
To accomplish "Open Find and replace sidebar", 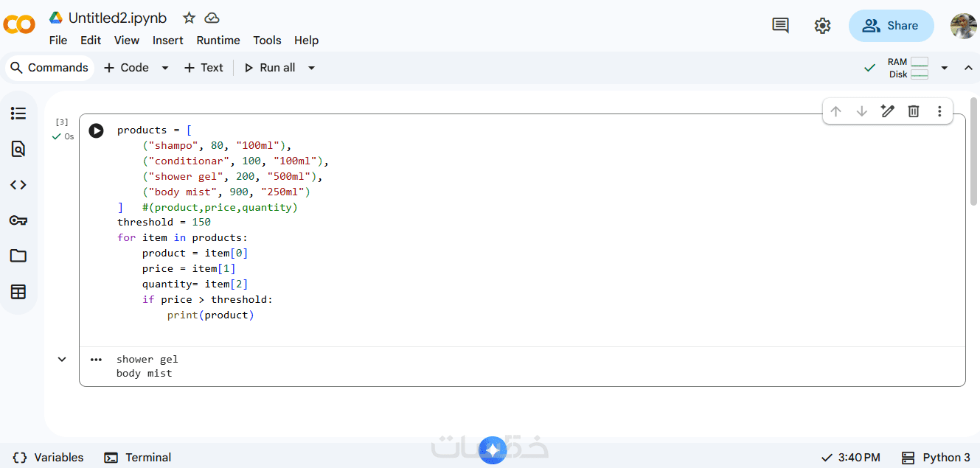I will coord(18,149).
